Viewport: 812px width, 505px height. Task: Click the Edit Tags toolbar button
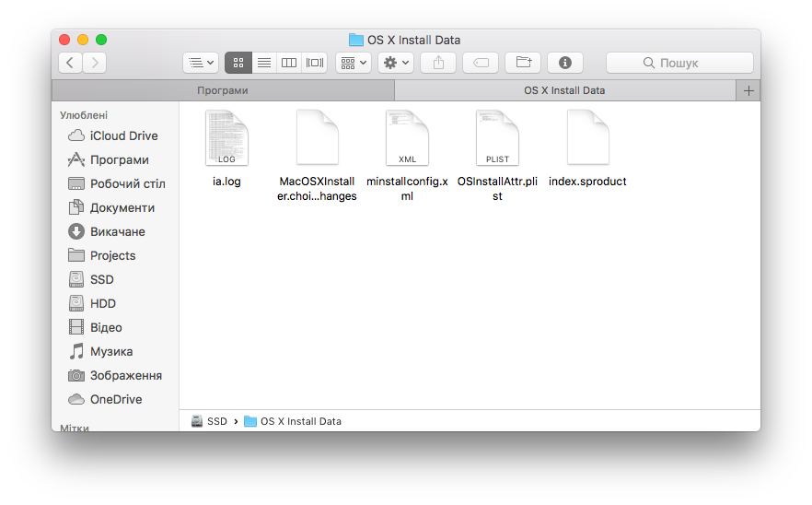(481, 63)
